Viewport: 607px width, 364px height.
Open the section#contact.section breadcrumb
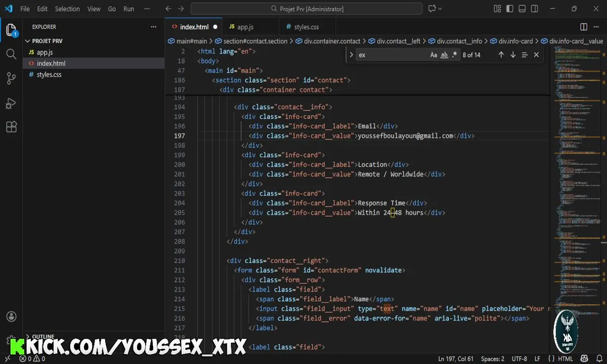tap(251, 41)
